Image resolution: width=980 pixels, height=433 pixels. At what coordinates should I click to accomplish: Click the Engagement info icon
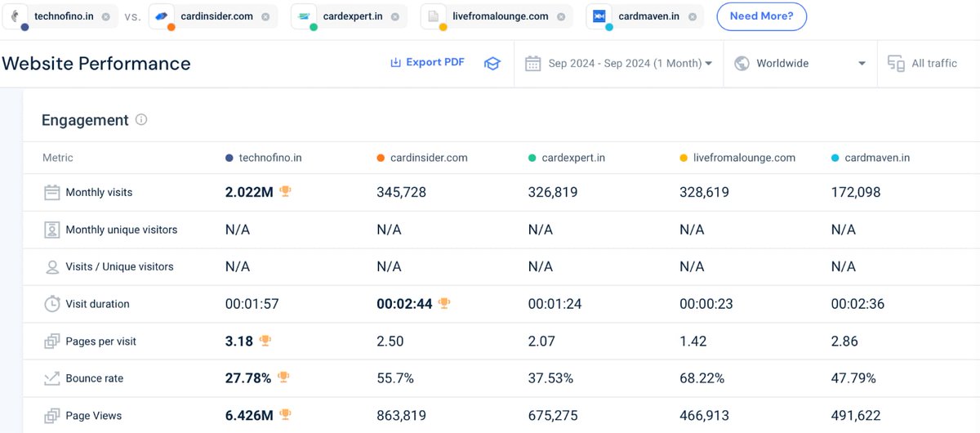coord(141,120)
